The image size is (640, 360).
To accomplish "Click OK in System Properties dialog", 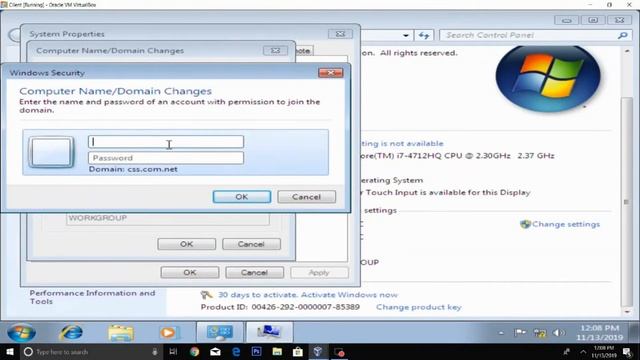I will (190, 273).
